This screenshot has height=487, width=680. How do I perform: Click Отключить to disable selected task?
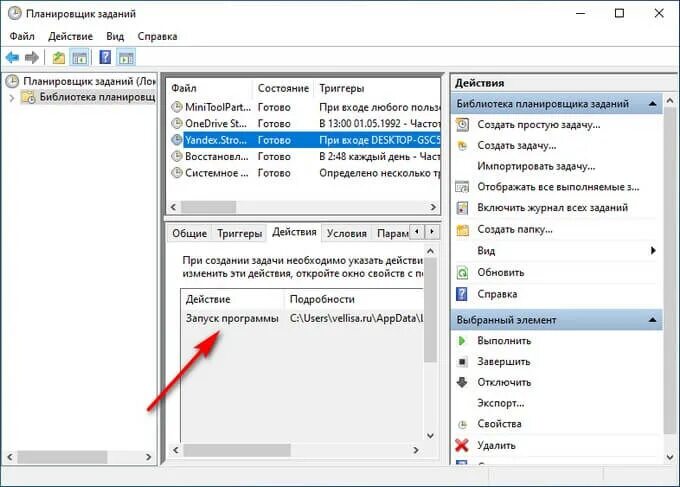504,382
